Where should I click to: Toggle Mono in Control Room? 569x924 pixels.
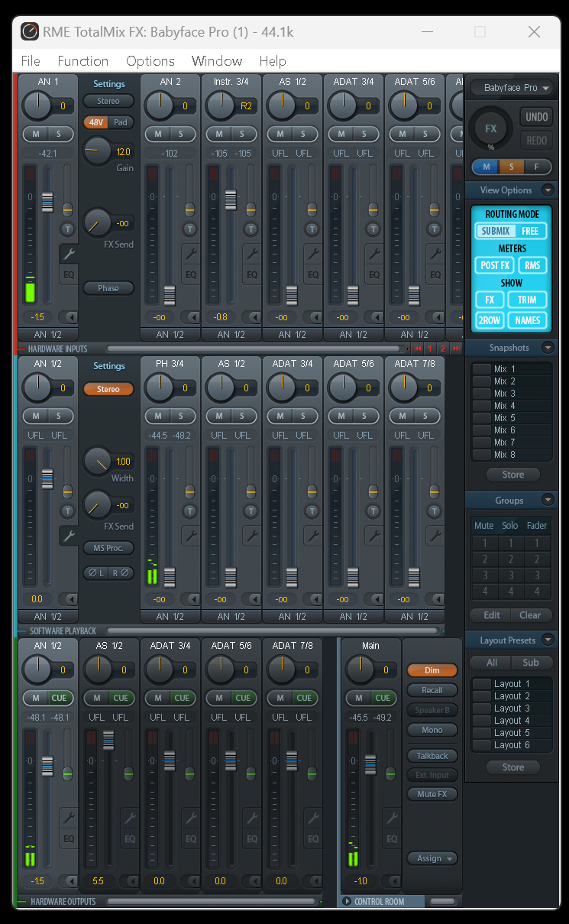pyautogui.click(x=432, y=730)
